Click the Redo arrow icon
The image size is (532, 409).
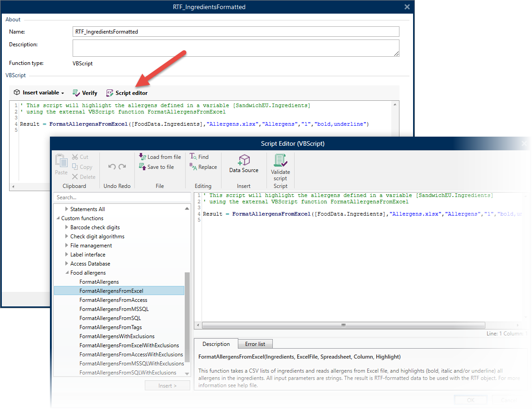tap(123, 166)
